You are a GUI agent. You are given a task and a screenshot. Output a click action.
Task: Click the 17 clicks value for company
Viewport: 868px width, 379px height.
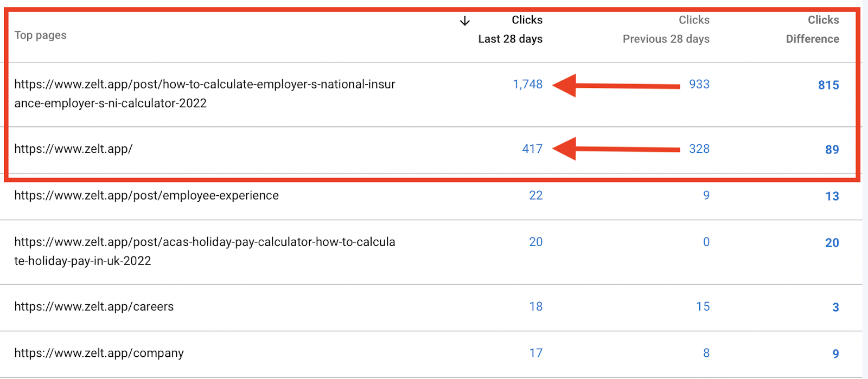click(x=536, y=354)
